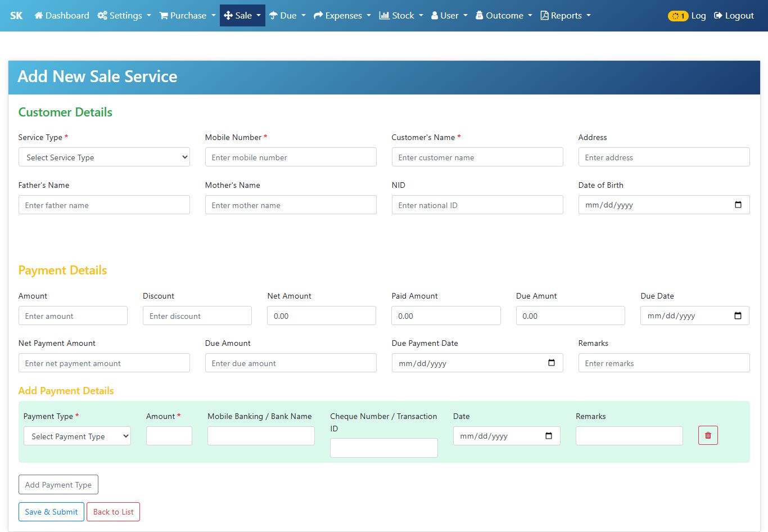The height and width of the screenshot is (532, 768).
Task: Click the Logout link
Action: (x=734, y=16)
